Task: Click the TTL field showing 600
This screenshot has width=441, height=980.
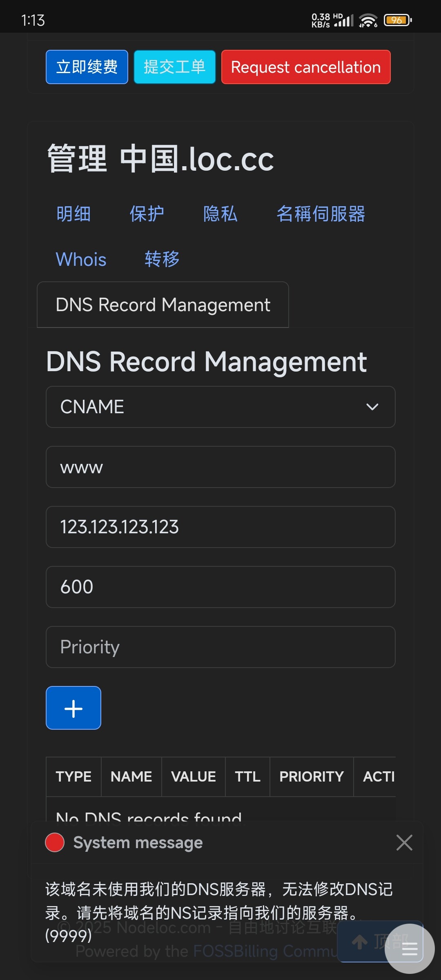Action: click(x=220, y=587)
